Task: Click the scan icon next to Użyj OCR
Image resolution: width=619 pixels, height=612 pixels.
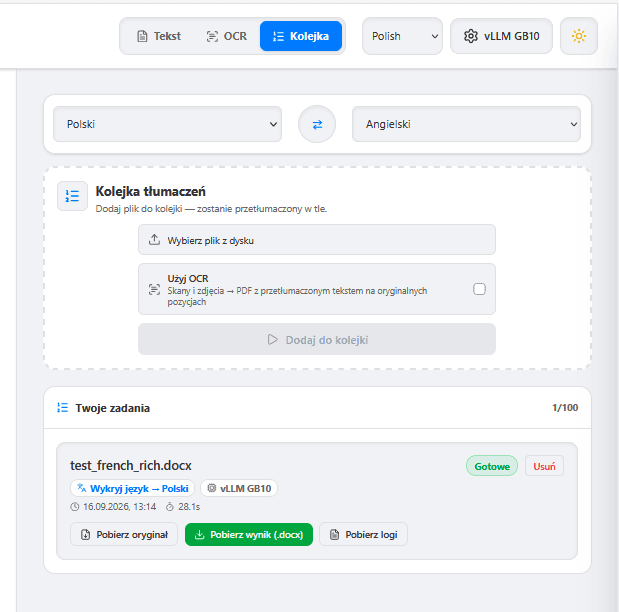Action: click(154, 289)
